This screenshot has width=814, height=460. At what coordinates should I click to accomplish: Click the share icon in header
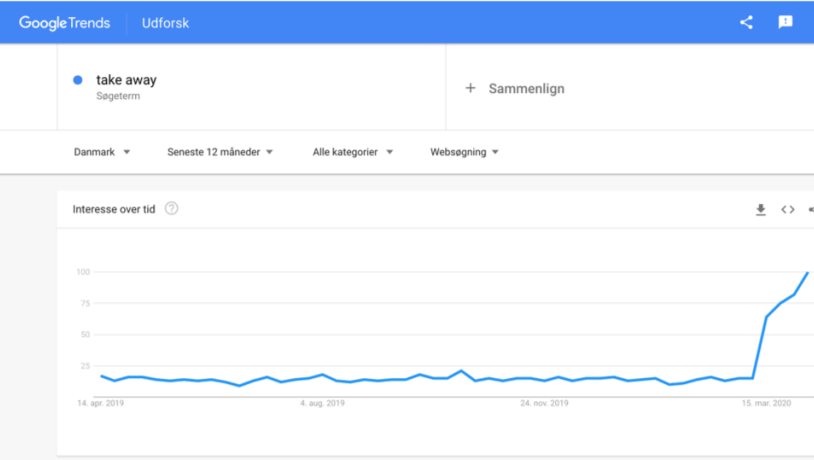tap(746, 22)
